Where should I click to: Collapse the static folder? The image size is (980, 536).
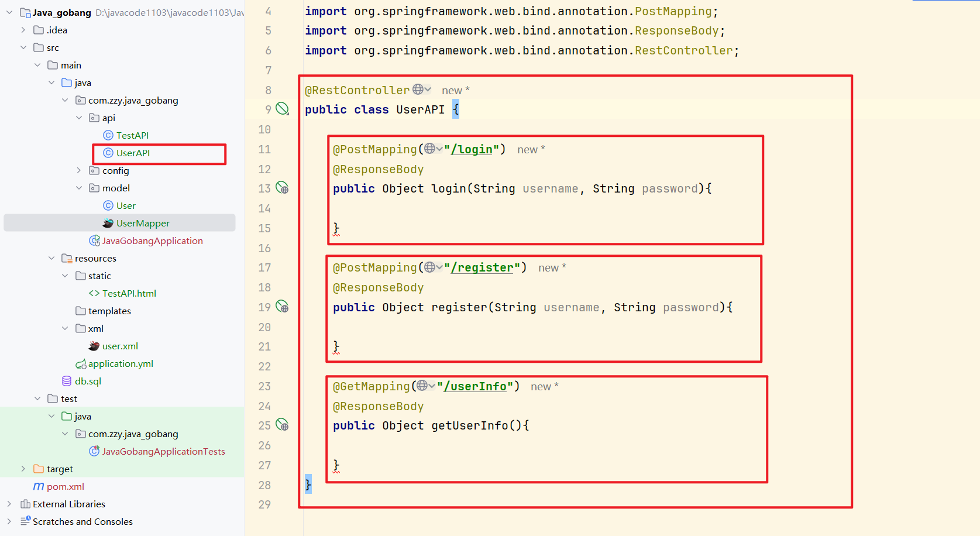[x=65, y=276]
